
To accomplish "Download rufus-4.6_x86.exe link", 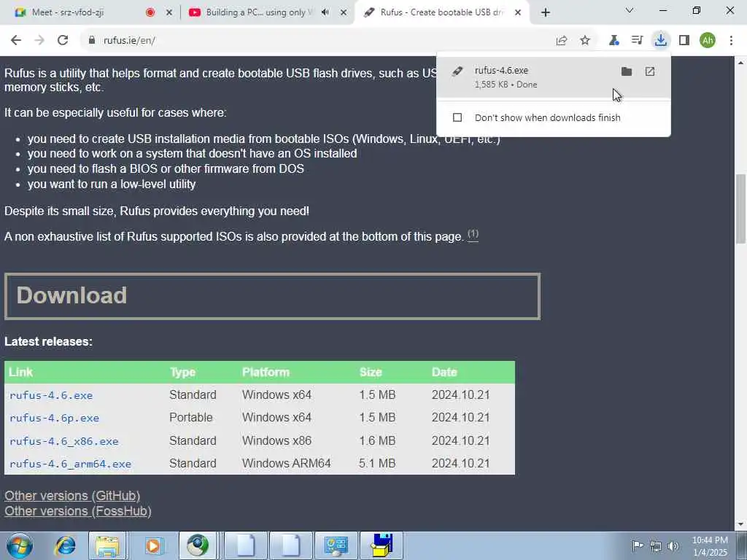I will pos(64,441).
